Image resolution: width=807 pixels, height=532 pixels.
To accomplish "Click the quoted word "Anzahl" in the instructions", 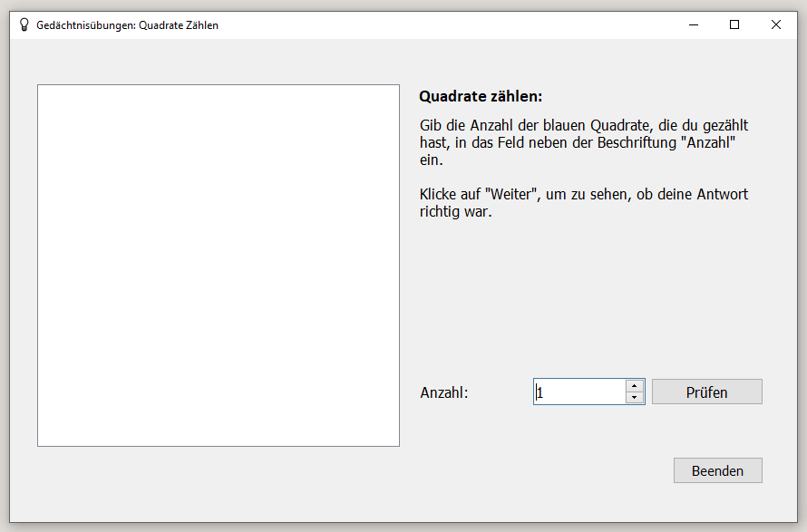I will click(x=711, y=142).
